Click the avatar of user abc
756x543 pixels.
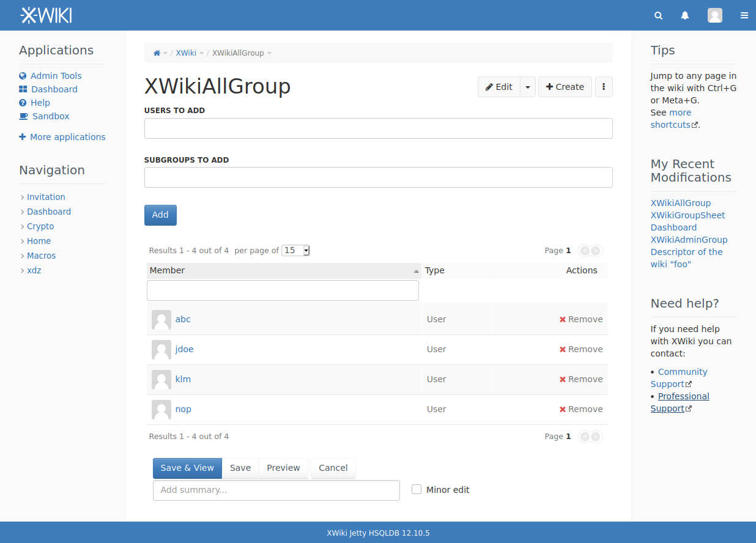coord(161,320)
